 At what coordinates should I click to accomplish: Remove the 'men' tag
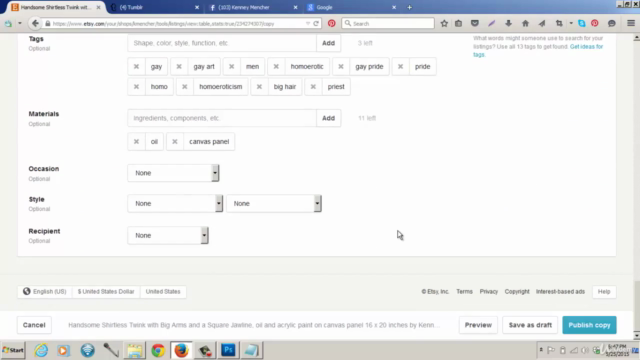click(231, 67)
